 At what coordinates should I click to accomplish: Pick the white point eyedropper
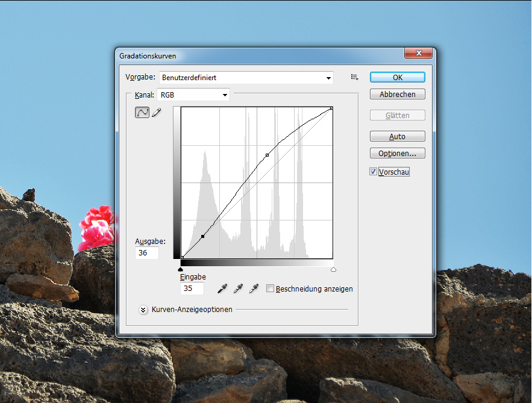coord(254,289)
